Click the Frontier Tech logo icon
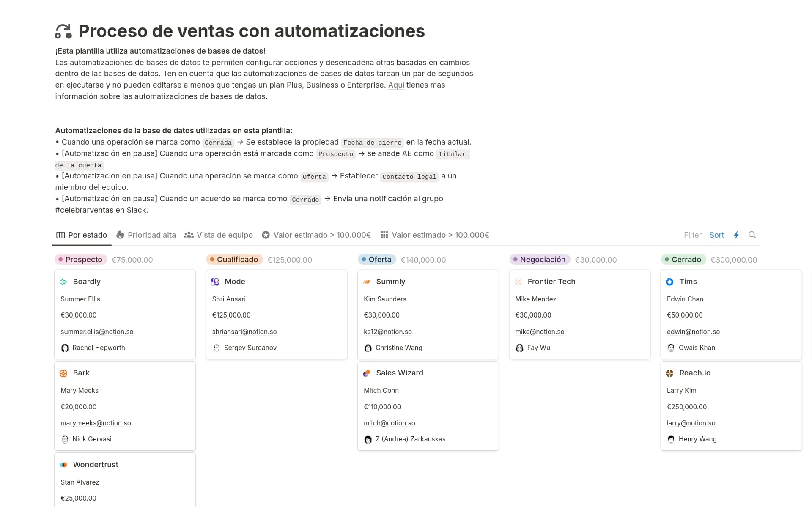The image size is (812, 507). click(518, 282)
